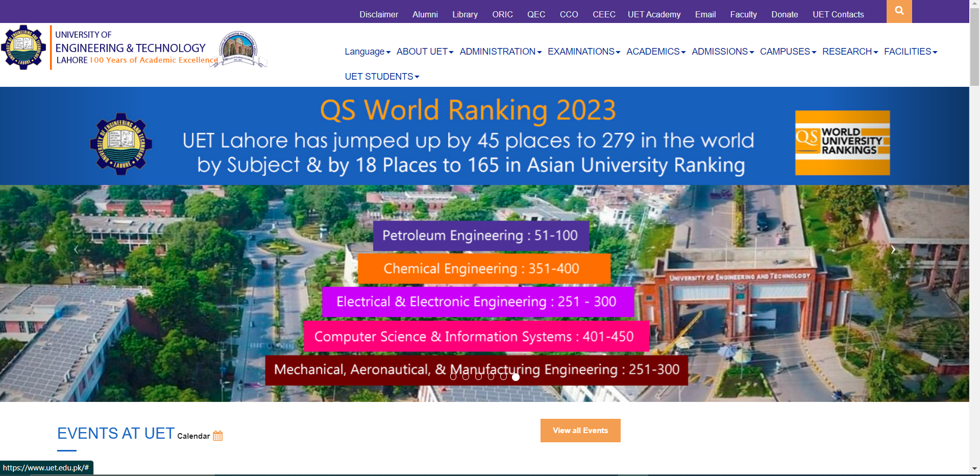Click the orange search magnifier icon
Screen dimensions: 980x476
pyautogui.click(x=899, y=11)
